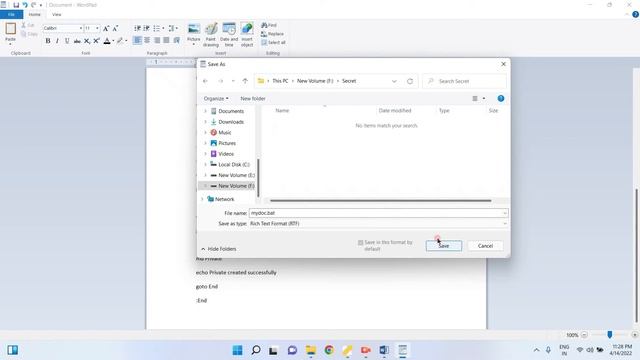640x360 pixels.
Task: Toggle Save in this format by default checkbox
Action: click(360, 242)
